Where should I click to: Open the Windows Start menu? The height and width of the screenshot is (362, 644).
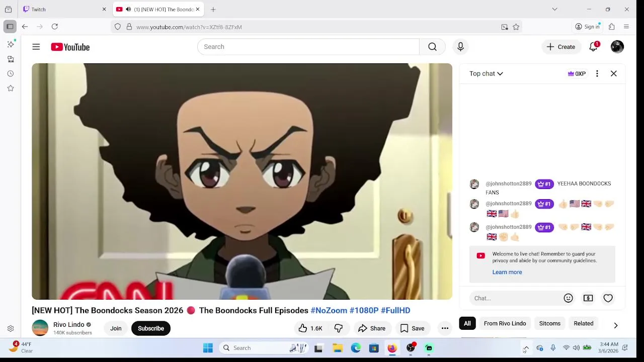[208, 348]
